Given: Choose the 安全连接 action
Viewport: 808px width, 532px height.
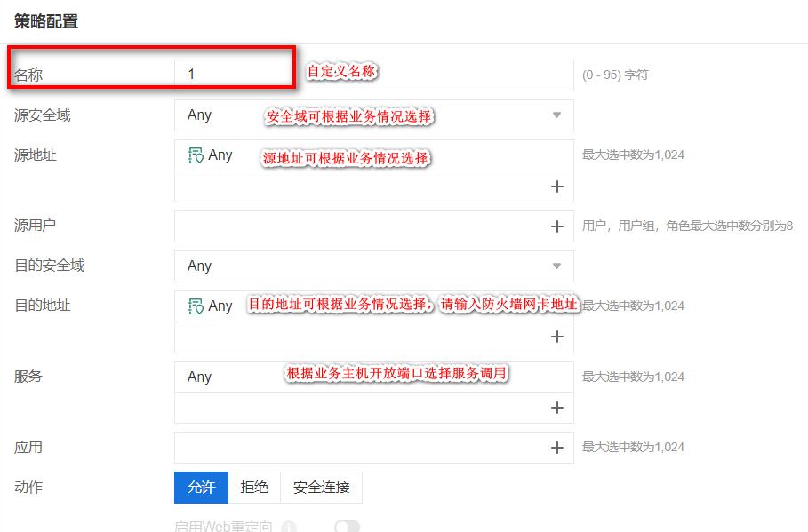Looking at the screenshot, I should click(321, 488).
